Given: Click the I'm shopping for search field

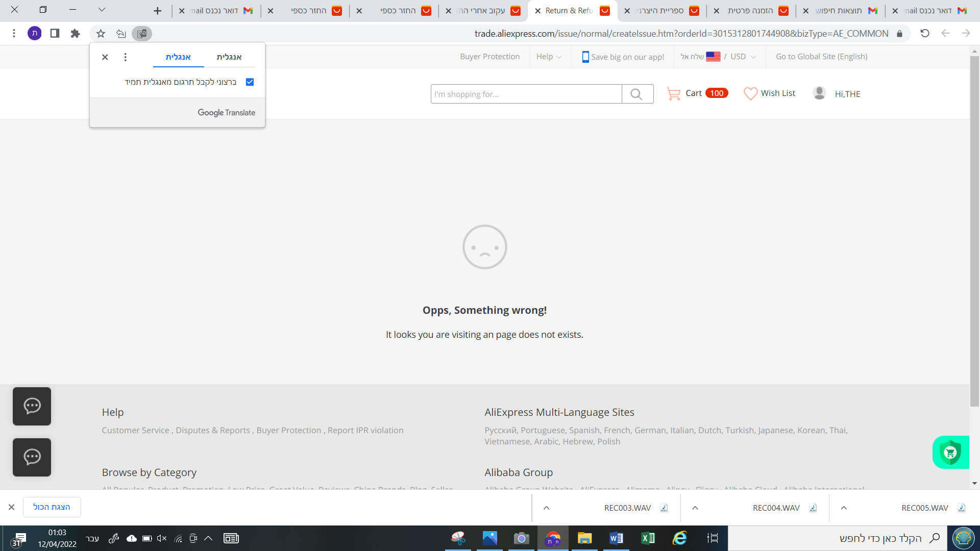Looking at the screenshot, I should (526, 94).
